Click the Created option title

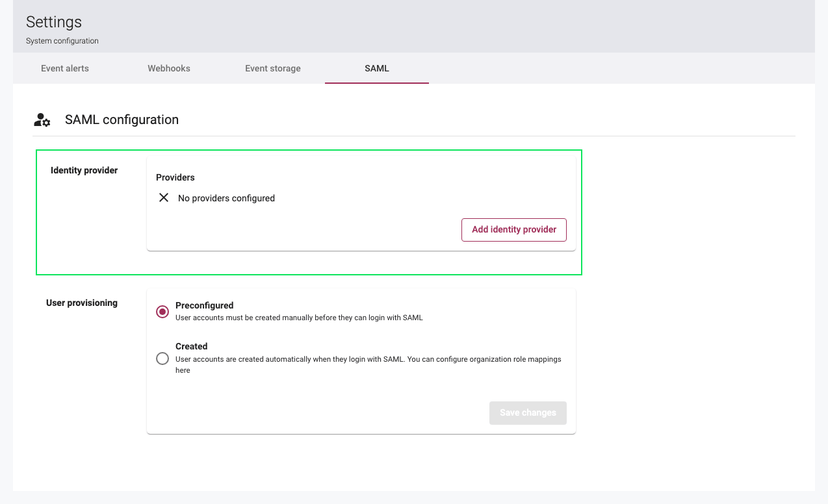point(192,346)
